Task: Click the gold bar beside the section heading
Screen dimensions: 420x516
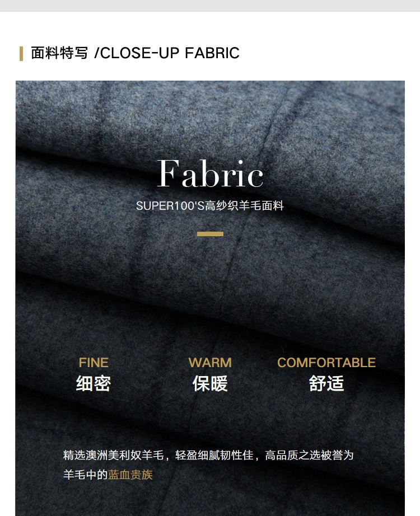Action: [21, 54]
